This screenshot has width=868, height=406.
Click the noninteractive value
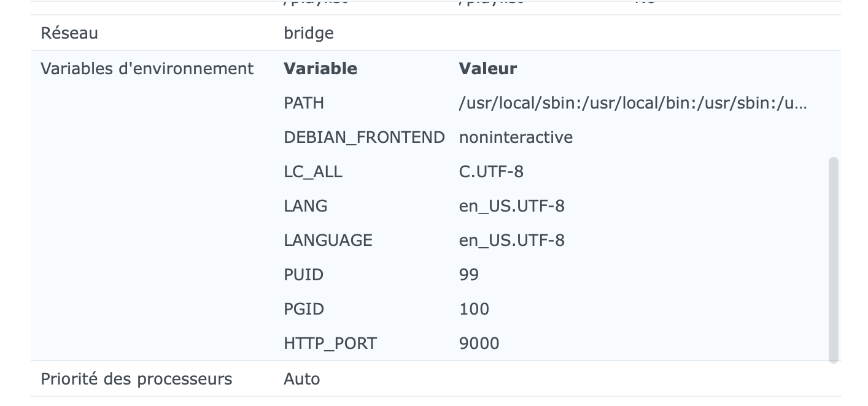(516, 137)
